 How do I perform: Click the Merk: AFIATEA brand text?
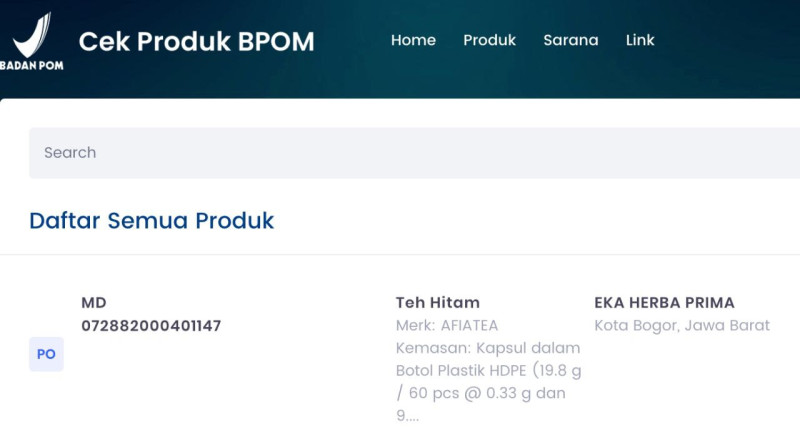pyautogui.click(x=447, y=325)
